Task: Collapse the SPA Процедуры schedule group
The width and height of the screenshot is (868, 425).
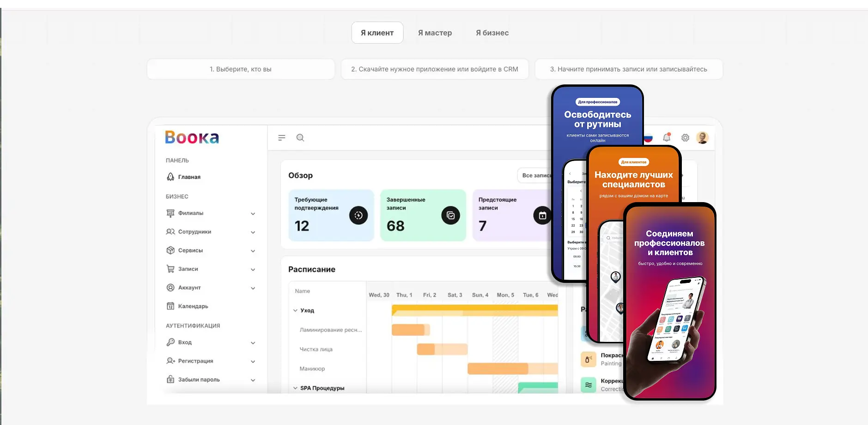Action: pyautogui.click(x=295, y=388)
